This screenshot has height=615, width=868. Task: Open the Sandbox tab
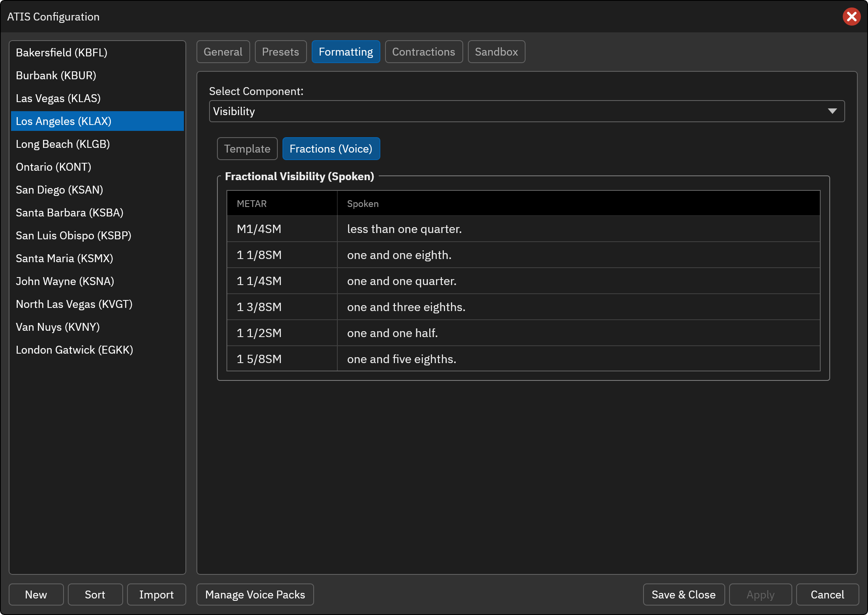tap(496, 52)
